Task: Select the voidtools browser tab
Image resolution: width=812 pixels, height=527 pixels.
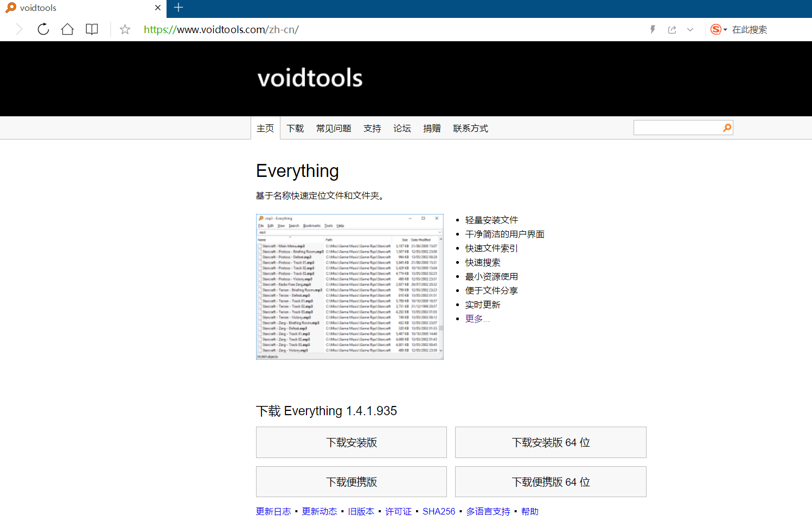Action: coord(82,8)
